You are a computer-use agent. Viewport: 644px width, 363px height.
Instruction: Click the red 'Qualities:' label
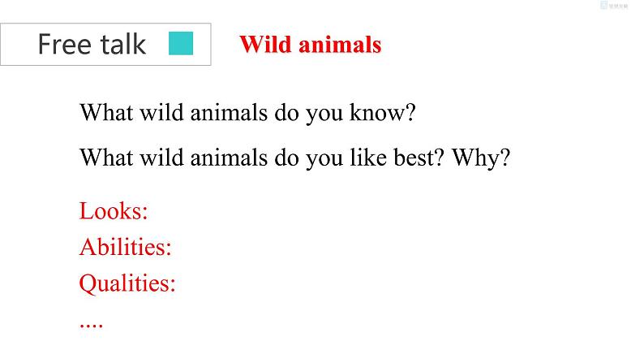[127, 283]
